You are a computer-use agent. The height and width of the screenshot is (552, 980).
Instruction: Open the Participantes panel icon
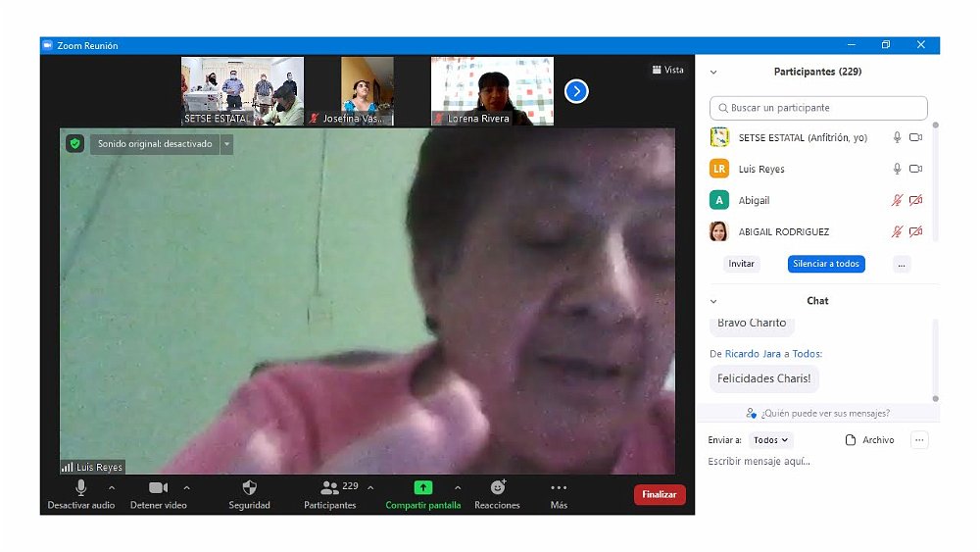point(329,487)
